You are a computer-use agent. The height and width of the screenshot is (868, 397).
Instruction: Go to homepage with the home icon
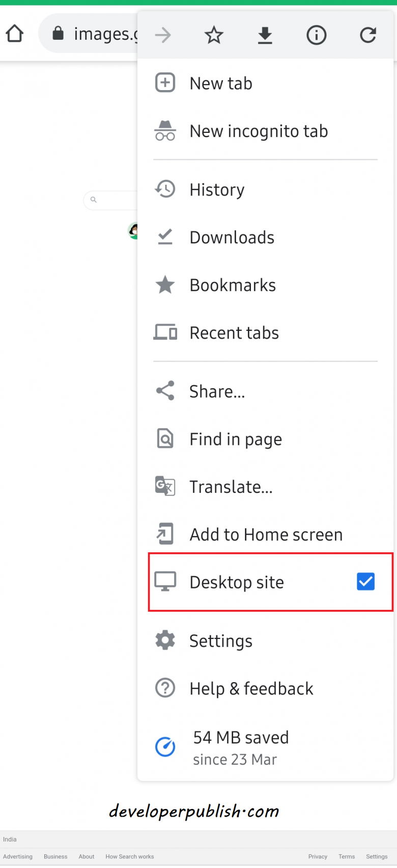14,33
